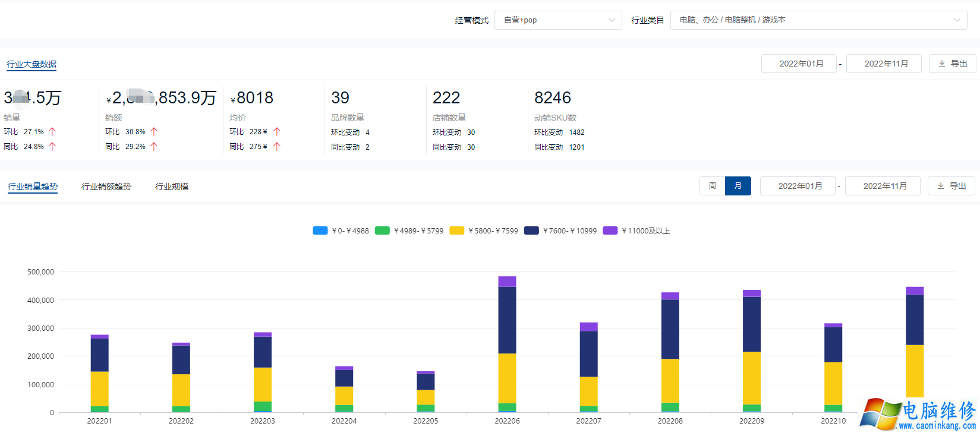Click the 500,000 y-axis label
Viewport: 980px width, 436px height.
40,272
